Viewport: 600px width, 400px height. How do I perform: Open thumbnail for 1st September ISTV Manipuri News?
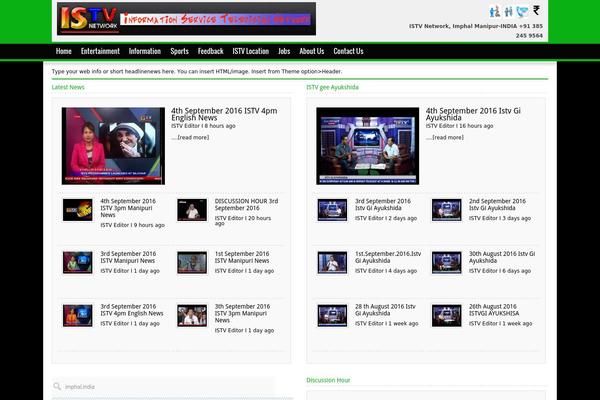192,262
